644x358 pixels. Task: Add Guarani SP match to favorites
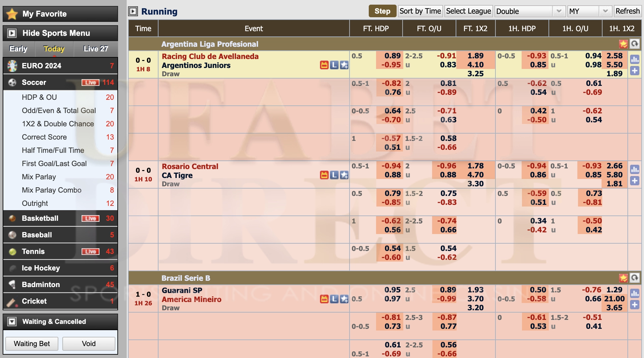click(344, 299)
